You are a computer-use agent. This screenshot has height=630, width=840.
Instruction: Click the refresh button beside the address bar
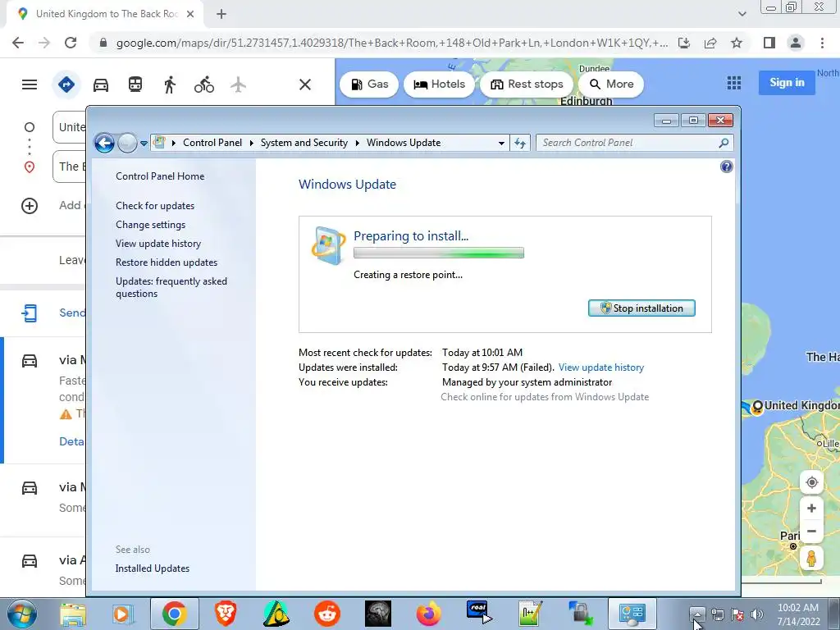(x=519, y=143)
